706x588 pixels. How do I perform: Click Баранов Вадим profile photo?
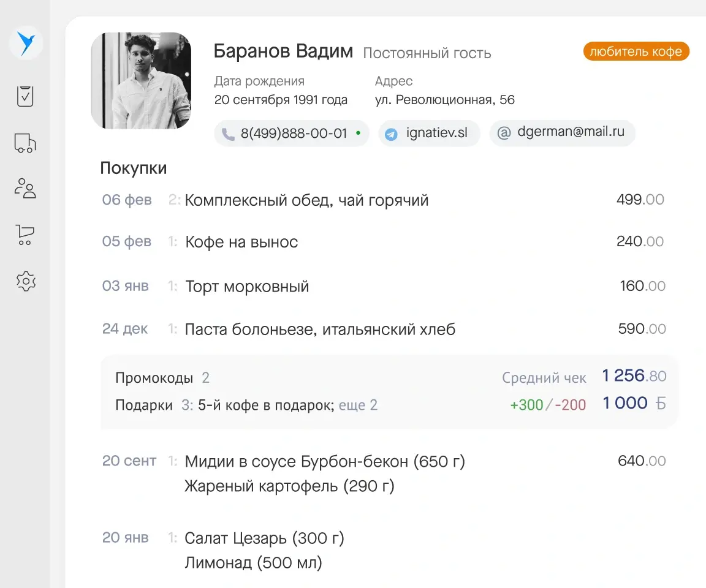pyautogui.click(x=141, y=81)
